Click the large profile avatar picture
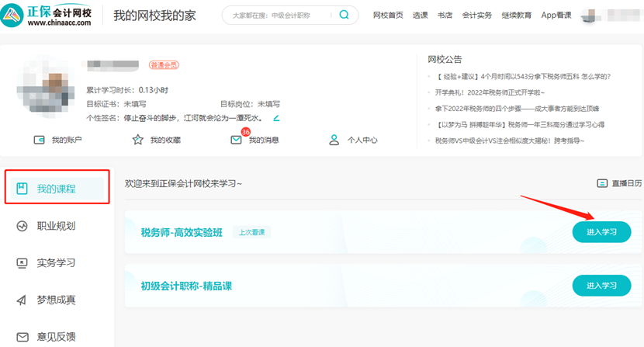 (x=46, y=87)
